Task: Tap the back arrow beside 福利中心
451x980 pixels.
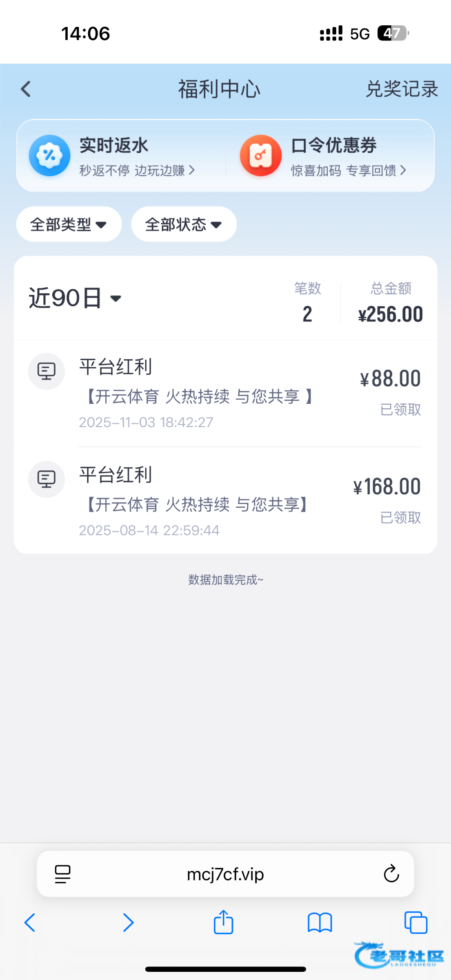Action: 26,89
